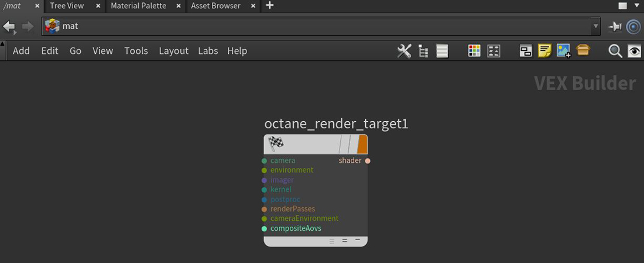Open the Edit menu
Image resolution: width=644 pixels, height=263 pixels.
click(50, 51)
